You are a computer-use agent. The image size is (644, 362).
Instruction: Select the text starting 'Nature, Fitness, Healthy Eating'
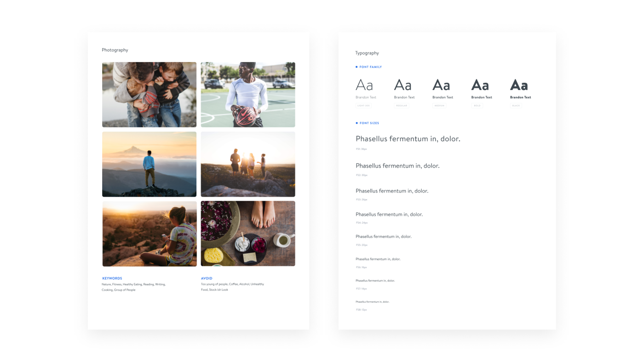click(133, 284)
